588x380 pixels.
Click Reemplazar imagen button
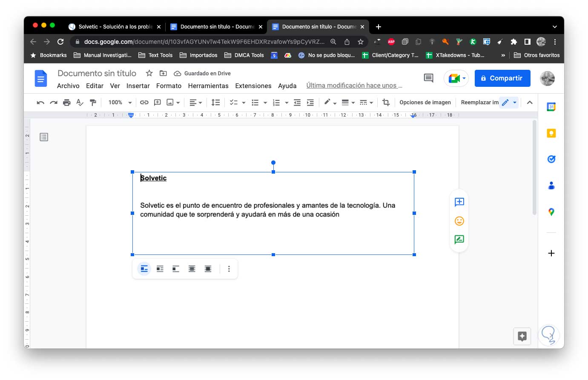tap(479, 103)
